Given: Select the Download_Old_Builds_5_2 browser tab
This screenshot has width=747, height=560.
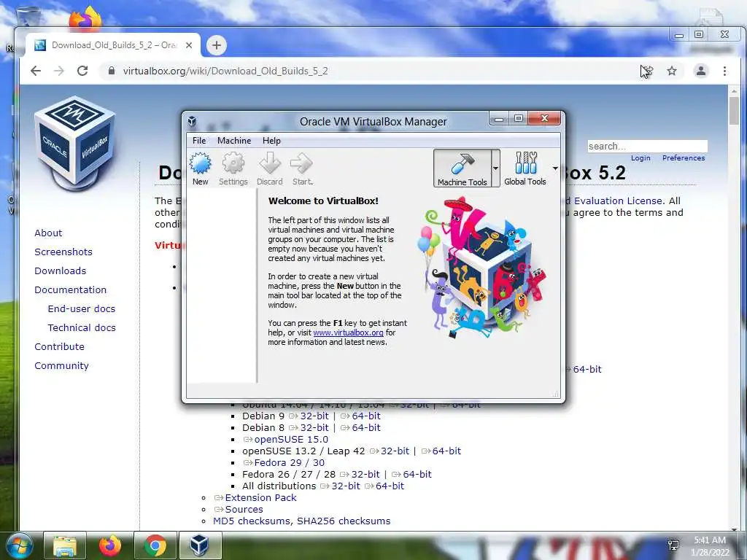Looking at the screenshot, I should (x=113, y=45).
